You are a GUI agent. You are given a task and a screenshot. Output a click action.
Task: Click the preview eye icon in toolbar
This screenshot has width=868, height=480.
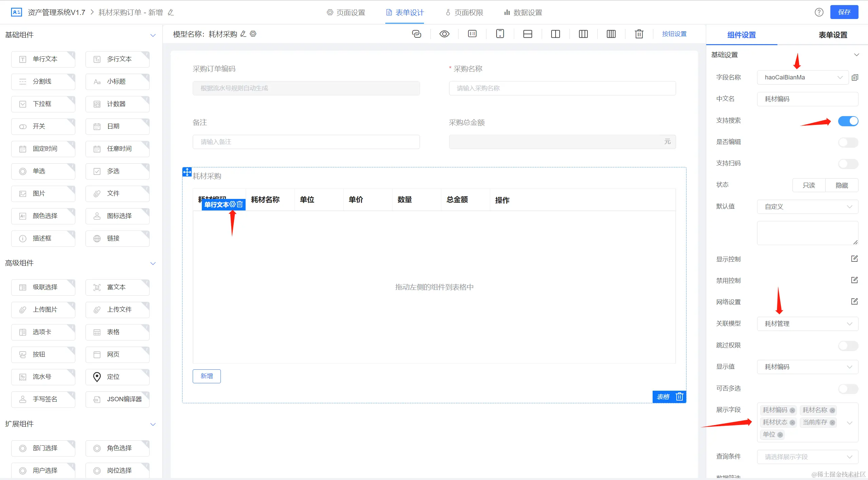pos(444,34)
